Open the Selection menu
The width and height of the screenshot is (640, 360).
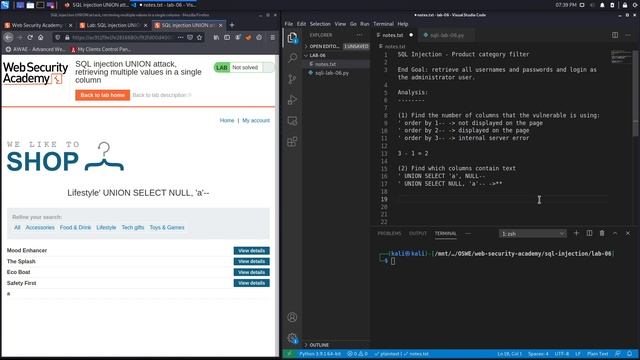pos(320,24)
